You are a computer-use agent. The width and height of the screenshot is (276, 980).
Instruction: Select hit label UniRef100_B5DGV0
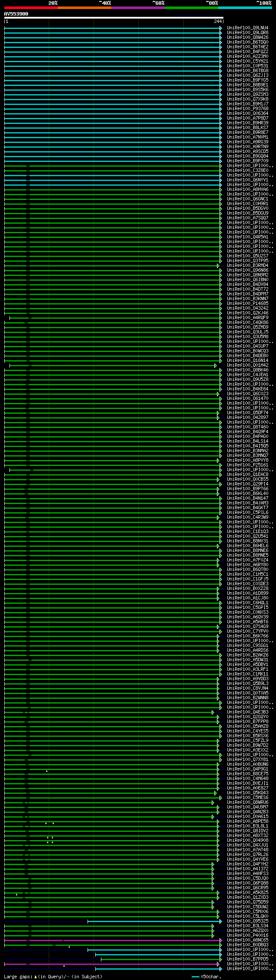click(248, 208)
